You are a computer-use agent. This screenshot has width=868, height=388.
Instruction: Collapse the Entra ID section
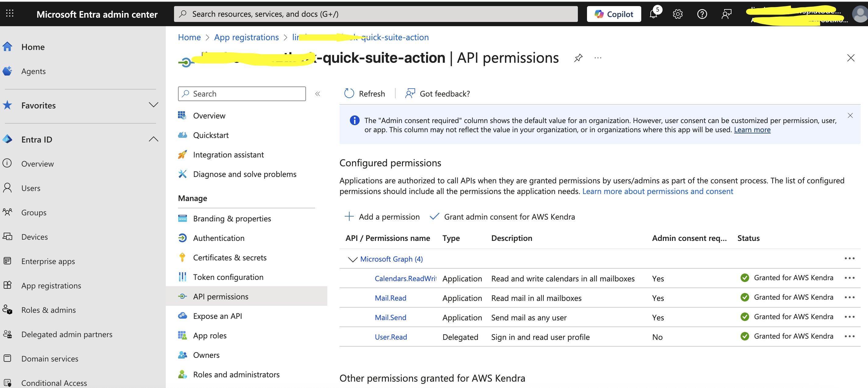(x=154, y=139)
